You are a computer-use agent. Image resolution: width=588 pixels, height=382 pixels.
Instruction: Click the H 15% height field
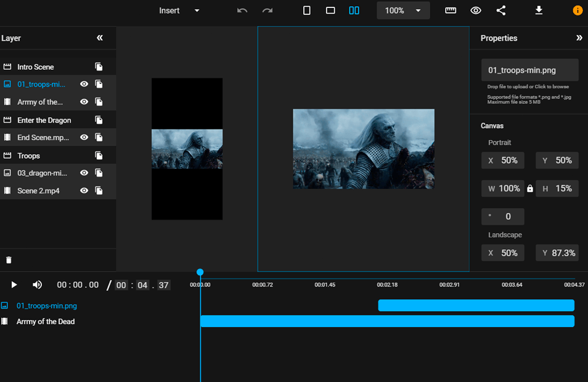point(557,189)
